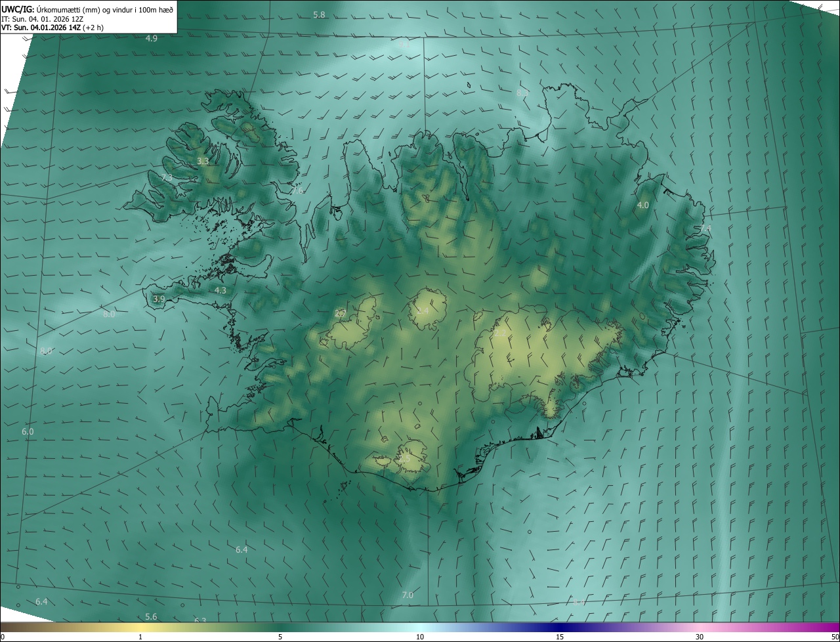Click the colour scale tick label 0
The width and height of the screenshot is (840, 642).
3,637
